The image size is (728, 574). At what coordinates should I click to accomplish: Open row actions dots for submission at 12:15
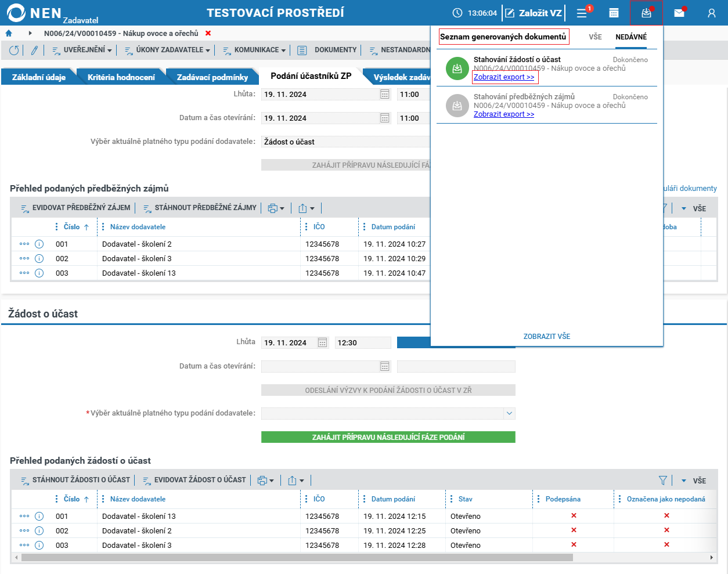24,516
